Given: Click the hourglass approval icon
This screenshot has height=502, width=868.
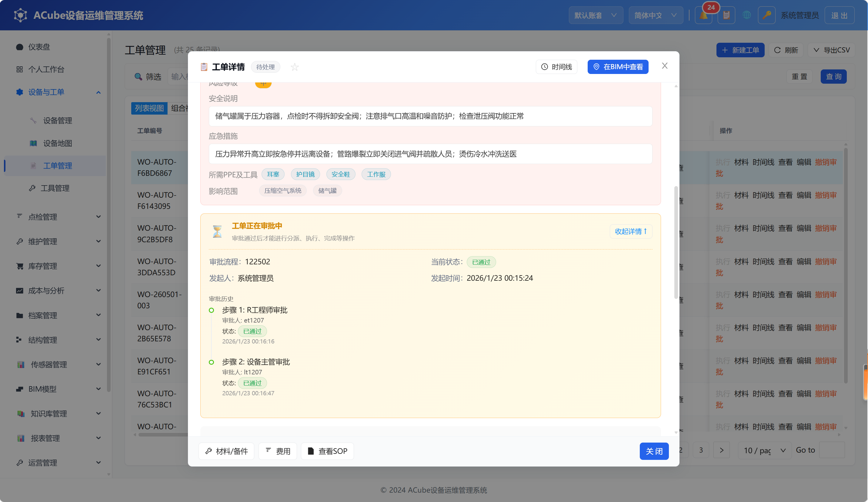Looking at the screenshot, I should 217,231.
